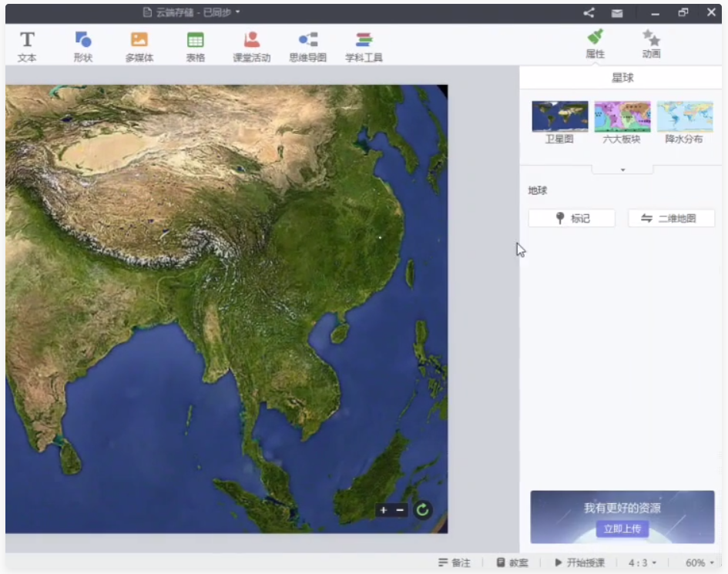Click the 星球 panel header
Image resolution: width=728 pixels, height=574 pixels.
(x=622, y=78)
